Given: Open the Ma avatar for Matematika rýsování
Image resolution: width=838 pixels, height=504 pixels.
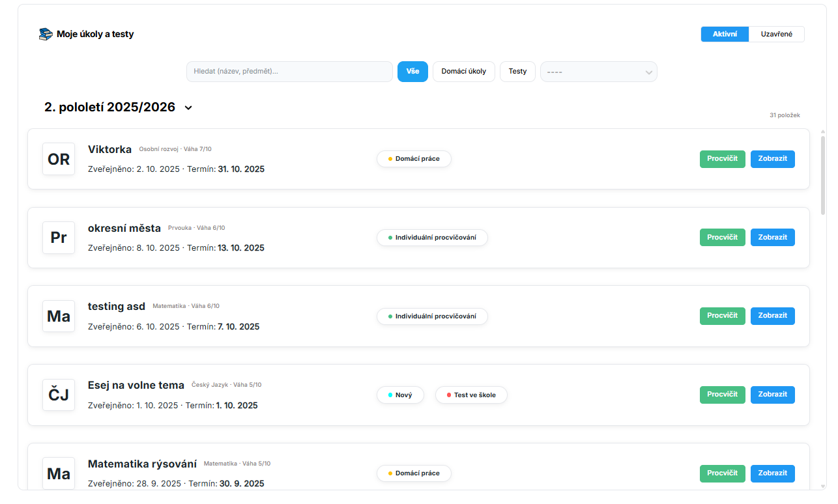Looking at the screenshot, I should tap(59, 473).
